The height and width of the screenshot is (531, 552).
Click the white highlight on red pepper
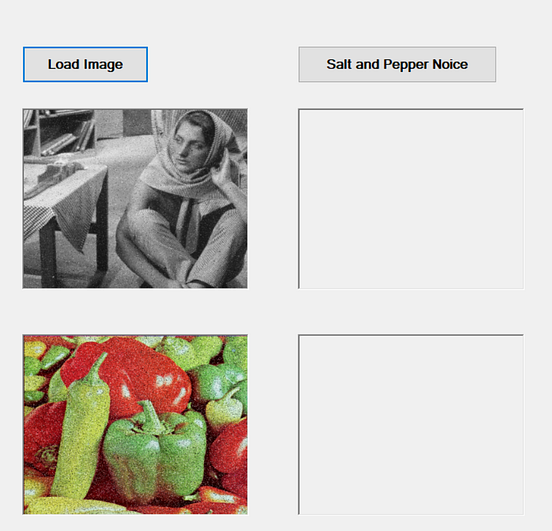coord(165,381)
